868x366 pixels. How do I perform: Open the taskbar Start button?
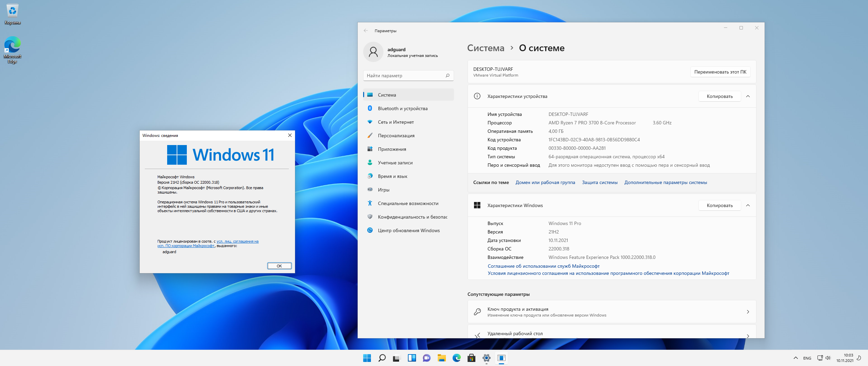pyautogui.click(x=367, y=358)
